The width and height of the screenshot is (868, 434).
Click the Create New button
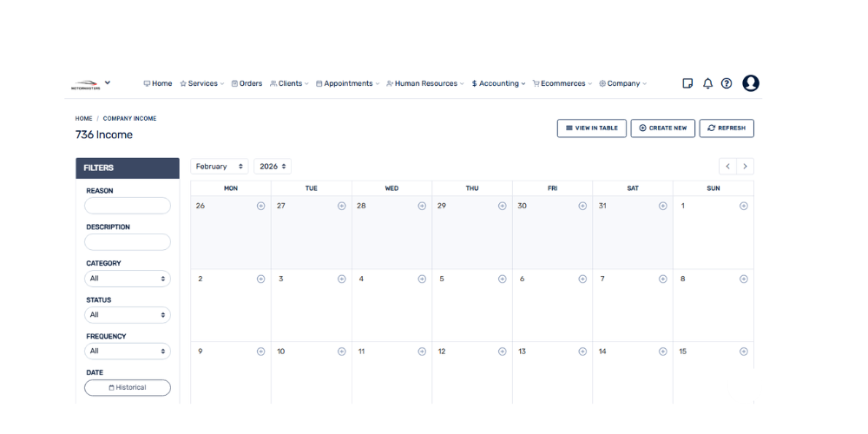coord(662,128)
